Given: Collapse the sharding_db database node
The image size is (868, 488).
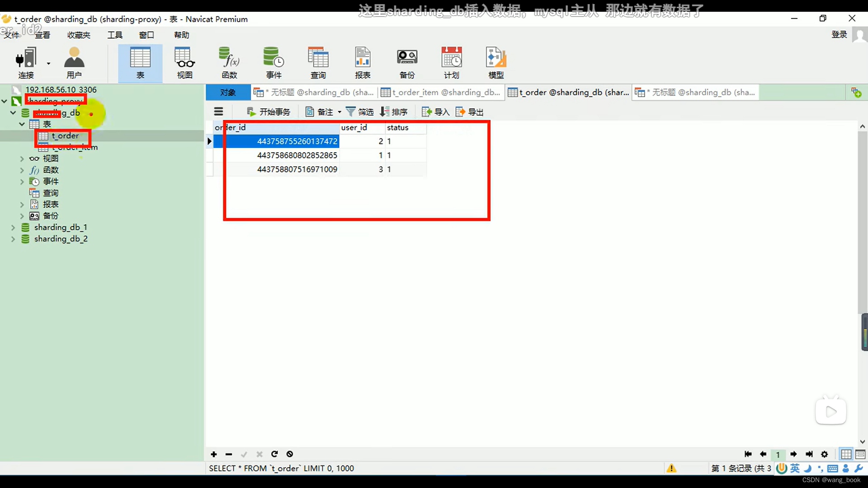Looking at the screenshot, I should 13,113.
